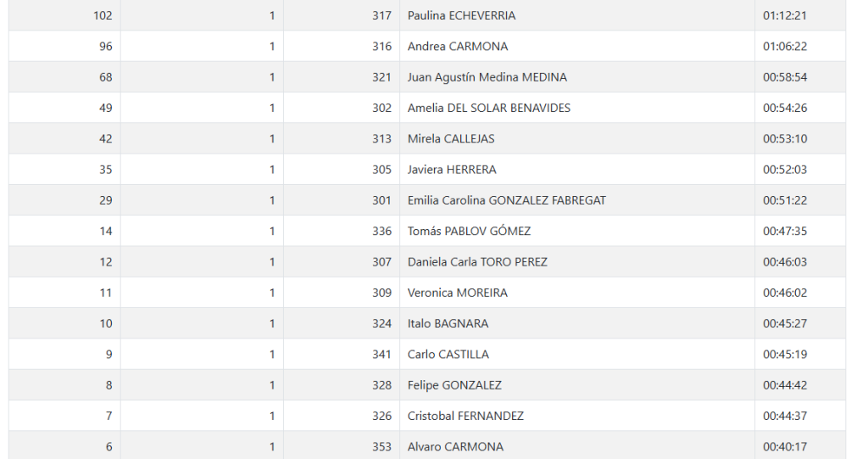Image resolution: width=868 pixels, height=459 pixels.
Task: Open Carlo CASTILLA's result
Action: (448, 355)
